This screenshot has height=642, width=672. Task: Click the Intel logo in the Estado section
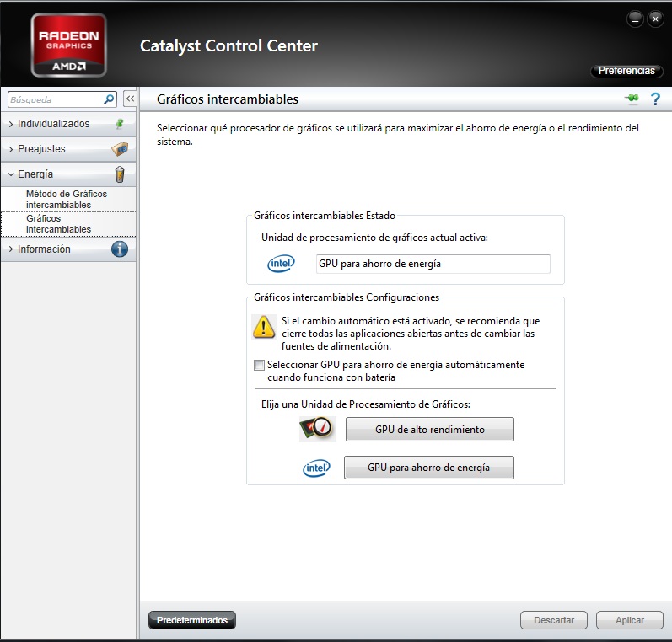click(x=281, y=264)
